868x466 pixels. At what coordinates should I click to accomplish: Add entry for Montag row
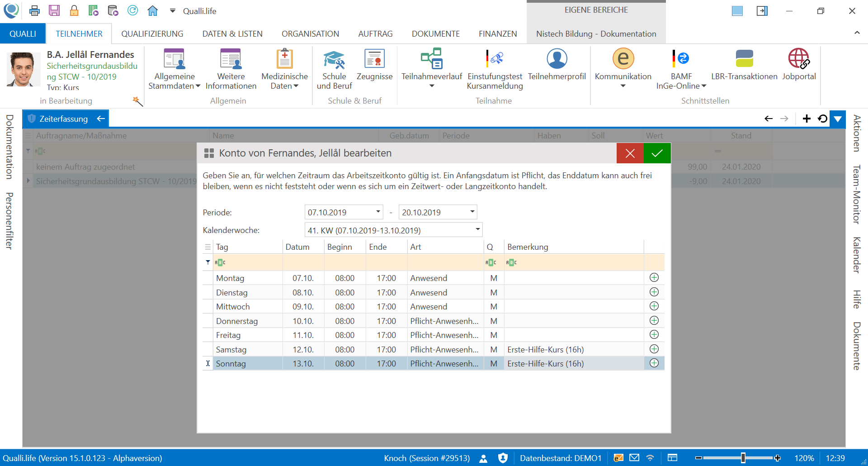pyautogui.click(x=654, y=278)
